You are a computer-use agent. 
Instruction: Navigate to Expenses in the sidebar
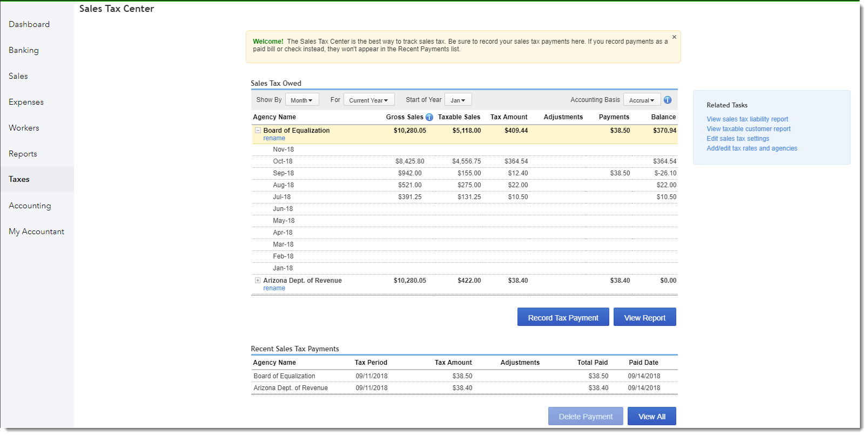[x=26, y=102]
